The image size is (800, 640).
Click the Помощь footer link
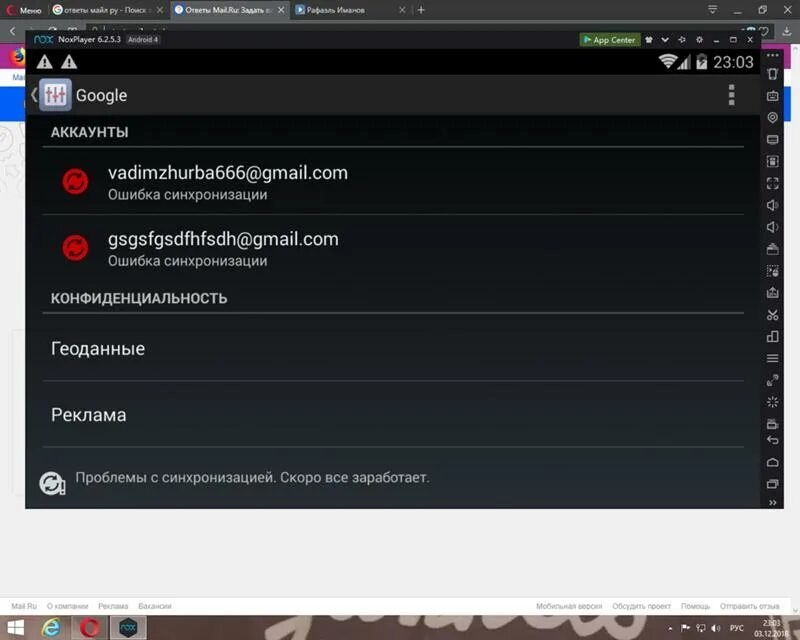point(695,606)
